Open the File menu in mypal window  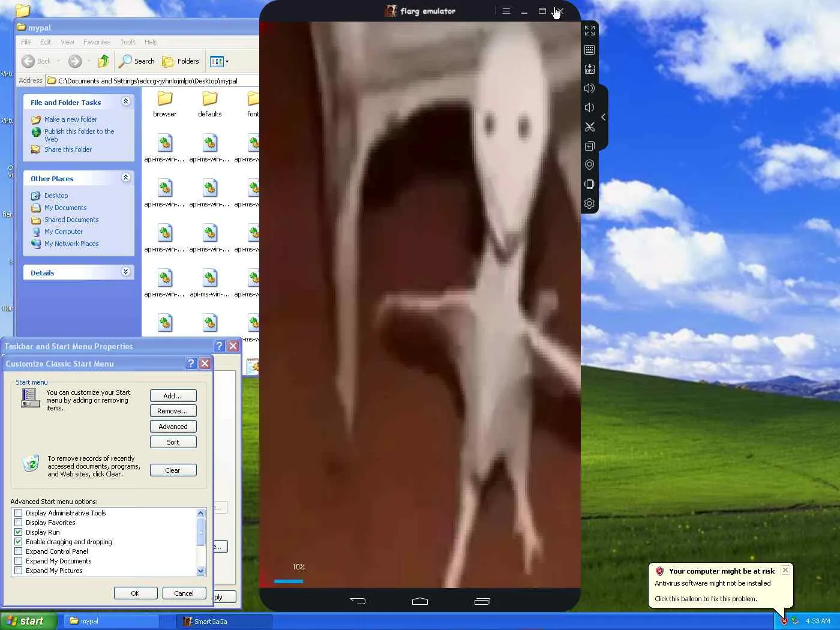point(26,42)
